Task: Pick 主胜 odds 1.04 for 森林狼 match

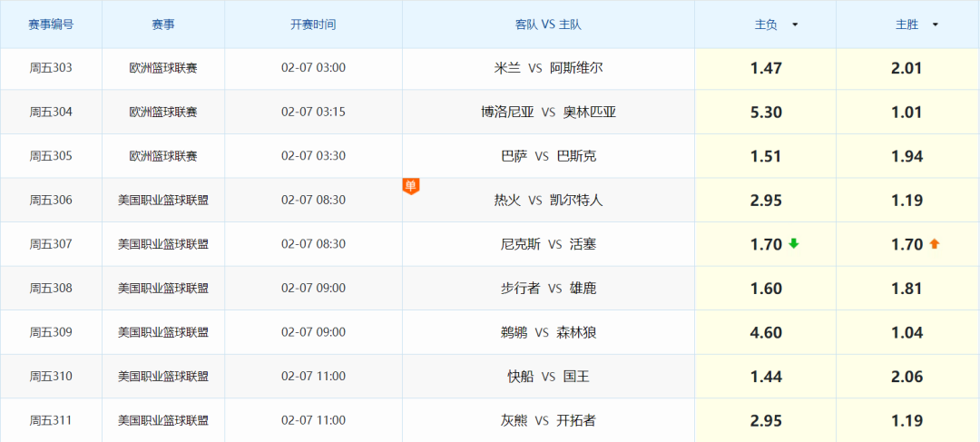Action: click(x=906, y=332)
